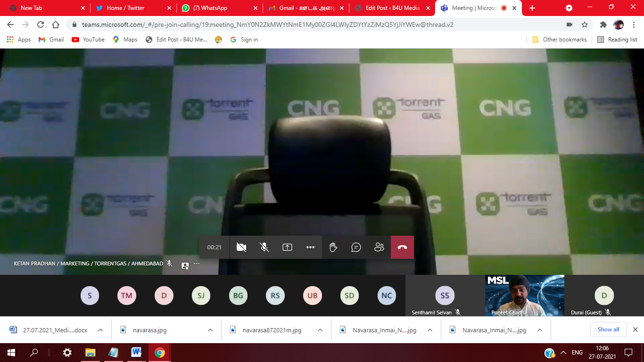The width and height of the screenshot is (644, 362).
Task: Switch to the WhatsApp tab
Action: 219,8
